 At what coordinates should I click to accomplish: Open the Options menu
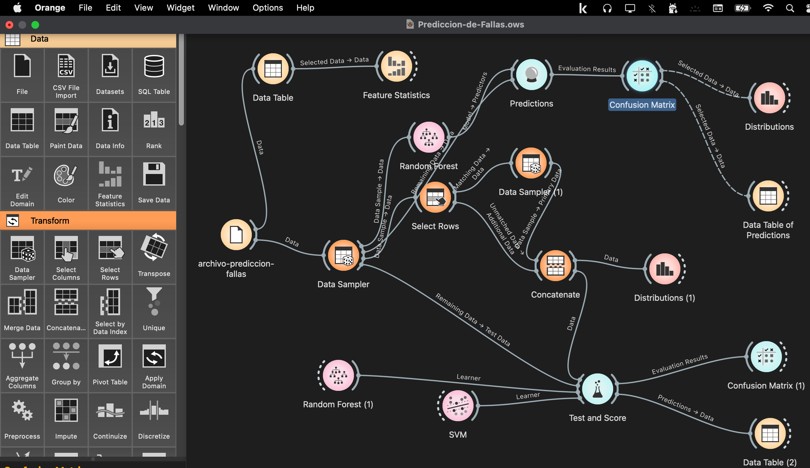(x=267, y=8)
